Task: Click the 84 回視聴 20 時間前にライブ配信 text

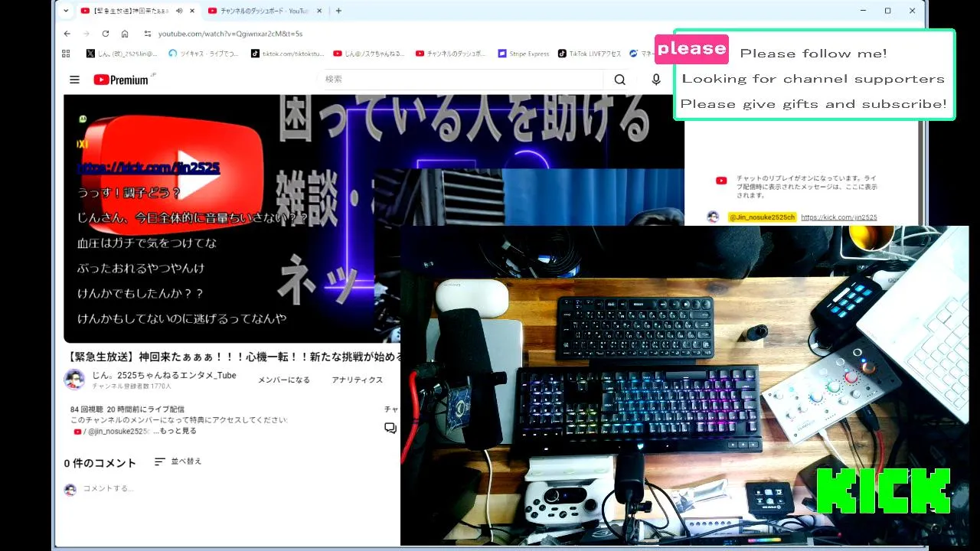Action: tap(127, 409)
